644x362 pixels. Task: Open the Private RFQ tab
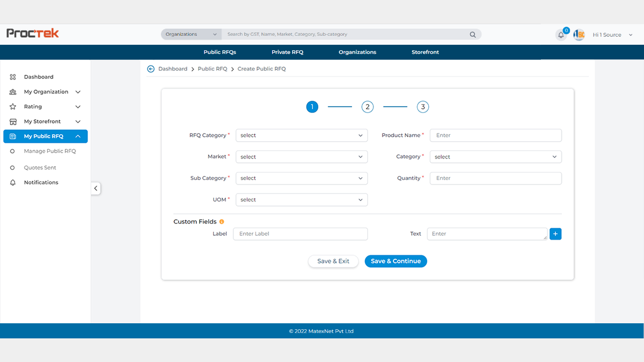pyautogui.click(x=287, y=52)
